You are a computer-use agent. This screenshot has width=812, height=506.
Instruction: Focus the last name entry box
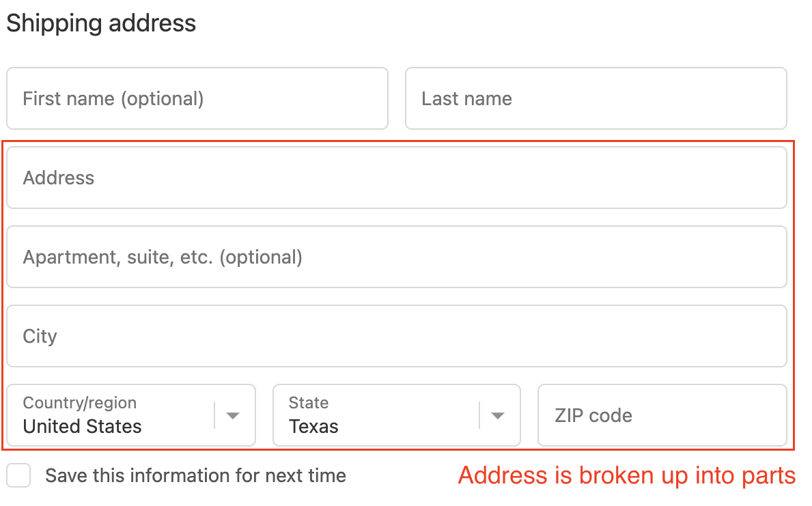pos(596,98)
